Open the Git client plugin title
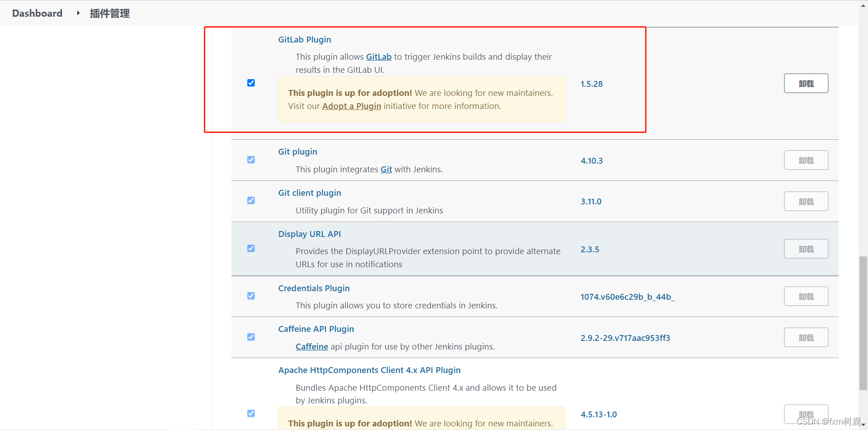The height and width of the screenshot is (430, 868). click(310, 193)
